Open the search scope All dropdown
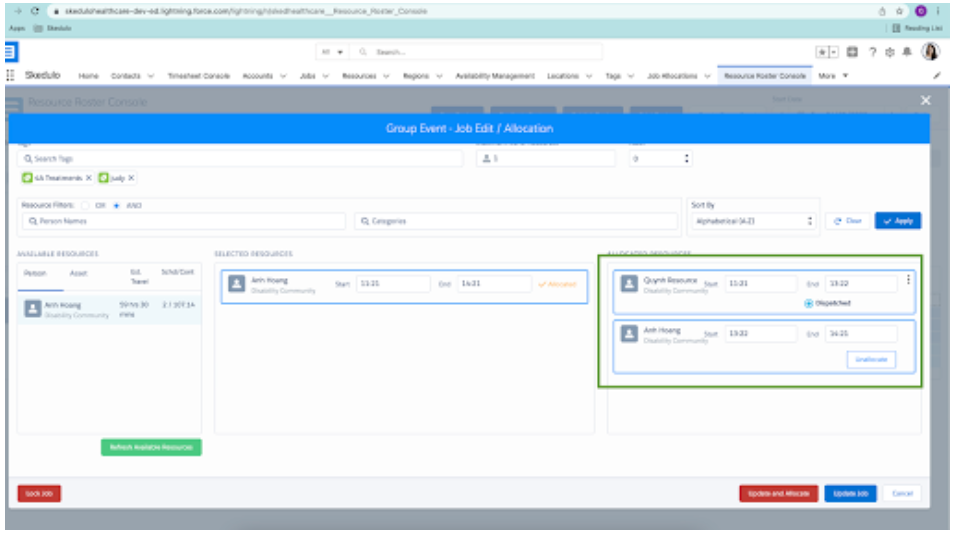 pyautogui.click(x=332, y=52)
